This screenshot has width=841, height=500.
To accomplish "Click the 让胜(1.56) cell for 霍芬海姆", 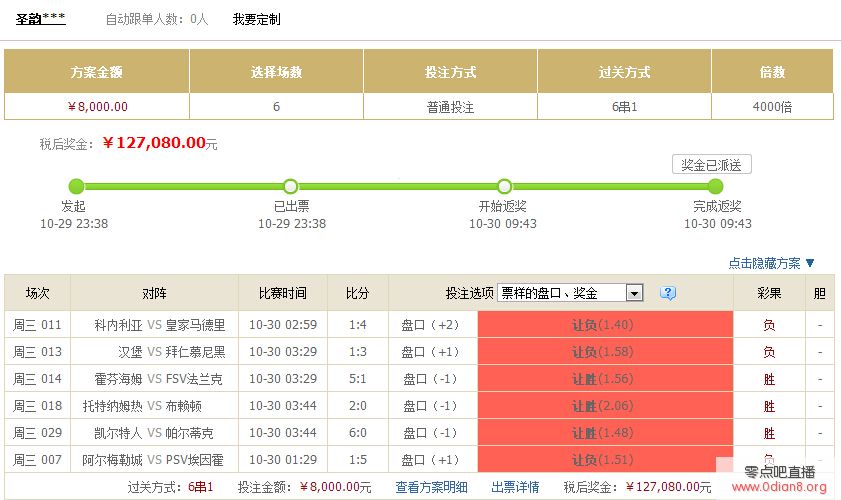I will click(x=603, y=379).
